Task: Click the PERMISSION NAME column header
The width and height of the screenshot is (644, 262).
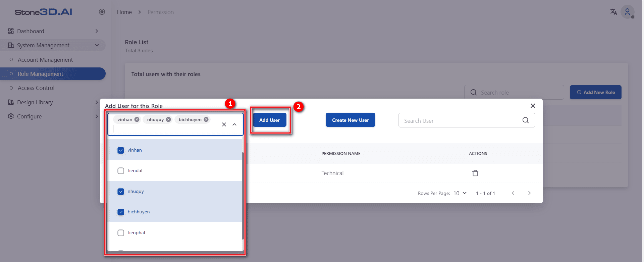Action: click(341, 154)
